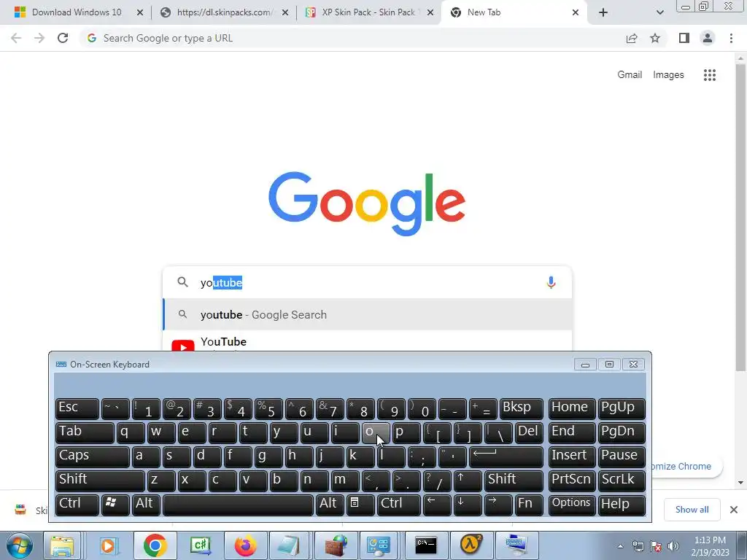Choose the YouTube site suggestion

(x=367, y=343)
